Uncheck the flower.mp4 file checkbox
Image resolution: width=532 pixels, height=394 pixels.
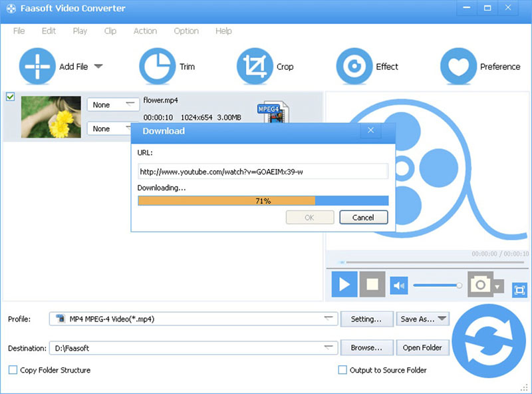click(9, 97)
